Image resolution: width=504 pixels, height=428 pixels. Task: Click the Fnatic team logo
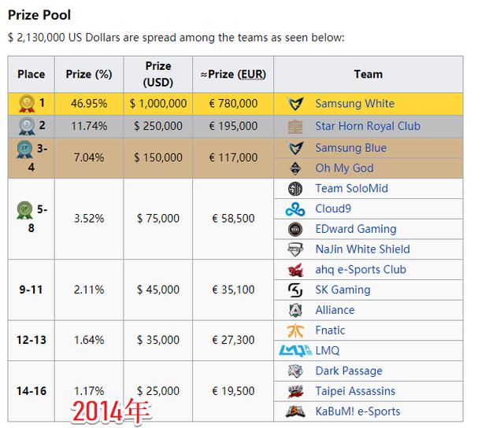coord(295,331)
